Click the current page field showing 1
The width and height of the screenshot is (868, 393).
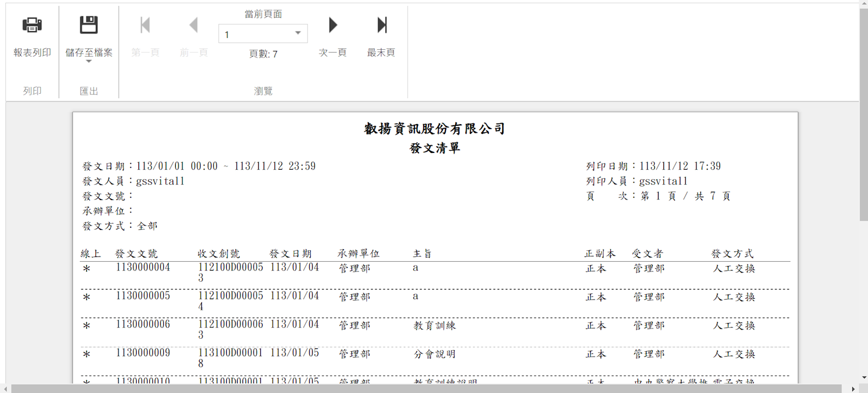255,34
